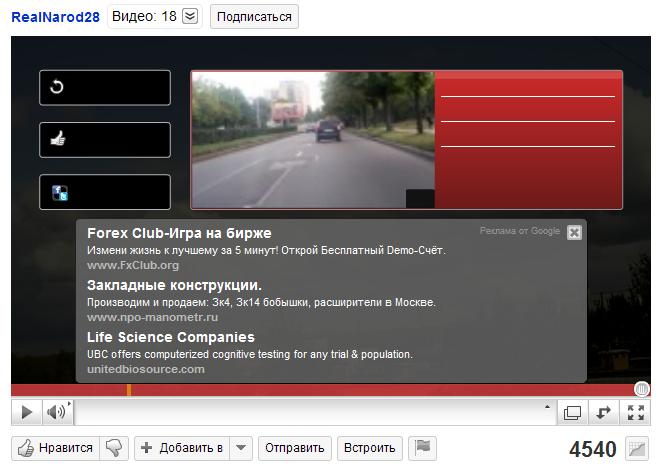Open the RealNarod28 channel link
Image resolution: width=662 pixels, height=467 pixels.
point(55,17)
